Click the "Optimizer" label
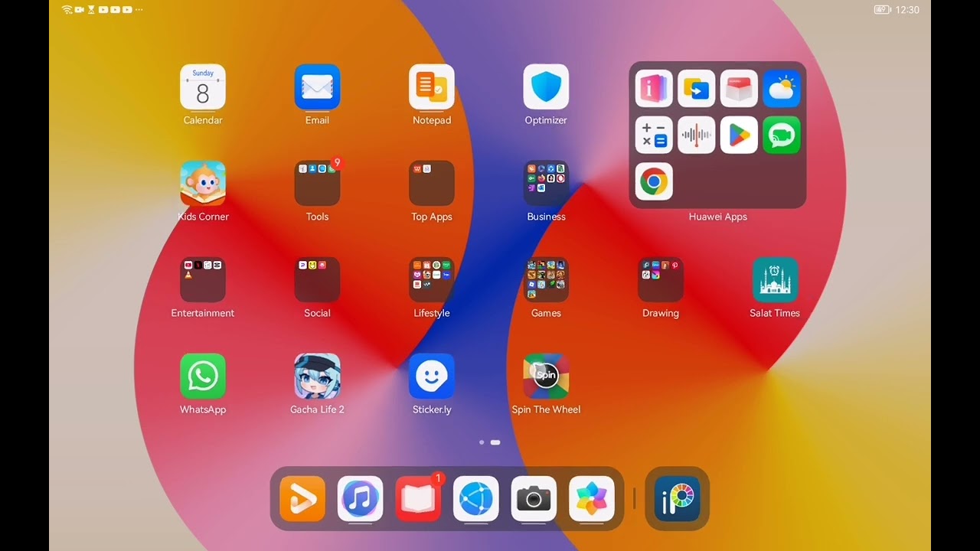Image resolution: width=980 pixels, height=551 pixels. tap(546, 120)
